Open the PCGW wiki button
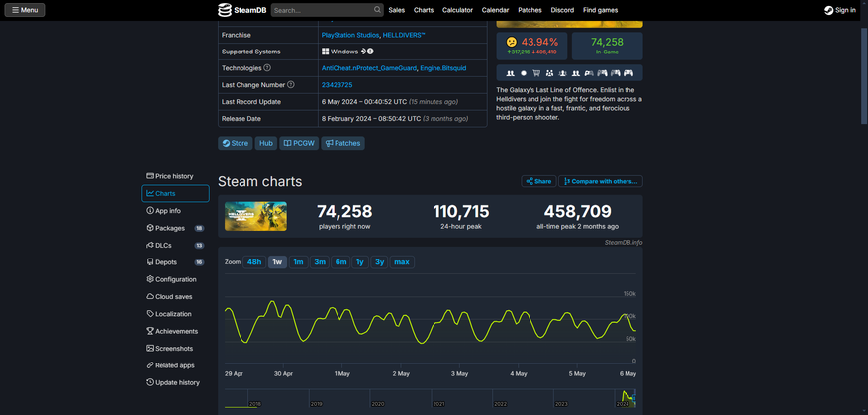The width and height of the screenshot is (868, 415). 299,143
